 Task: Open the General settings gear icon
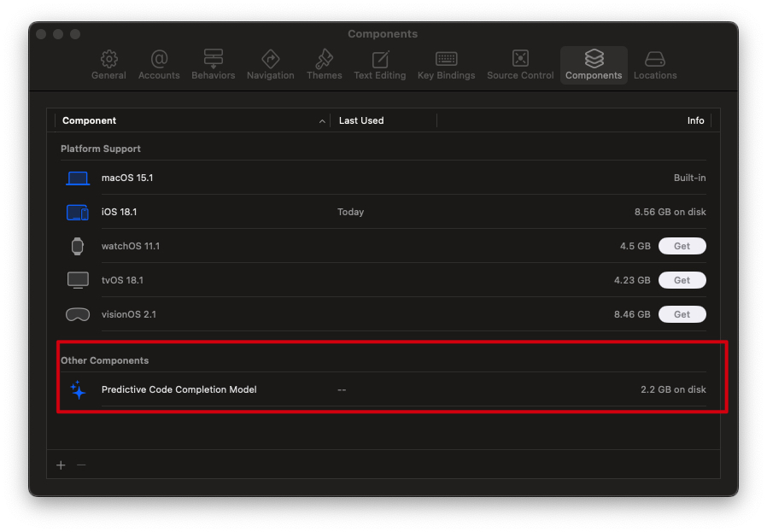point(109,59)
